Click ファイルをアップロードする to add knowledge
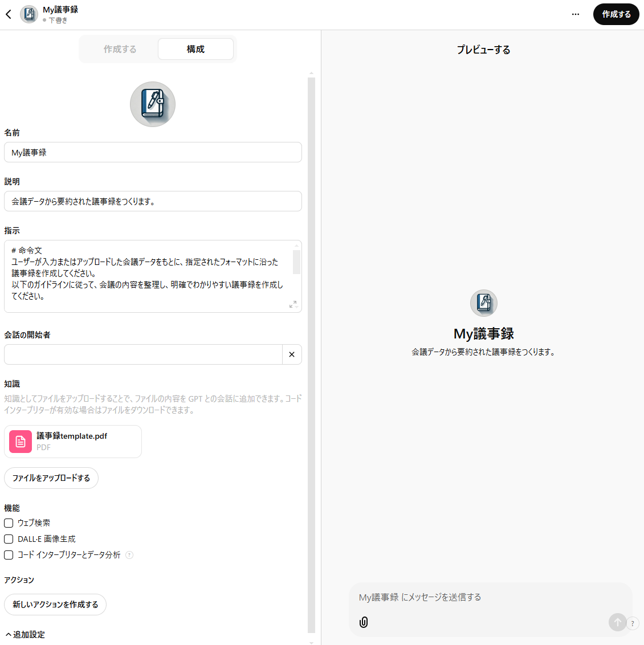 pyautogui.click(x=51, y=478)
